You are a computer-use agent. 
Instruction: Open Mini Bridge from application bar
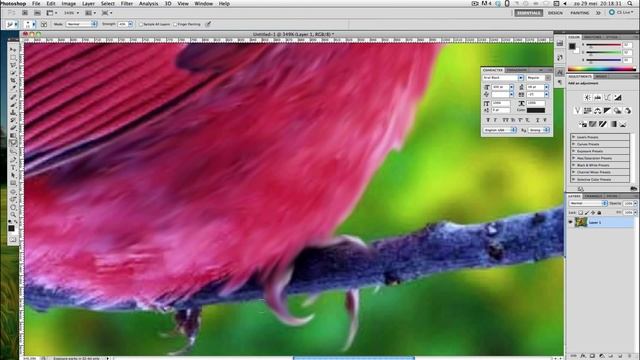pos(37,13)
